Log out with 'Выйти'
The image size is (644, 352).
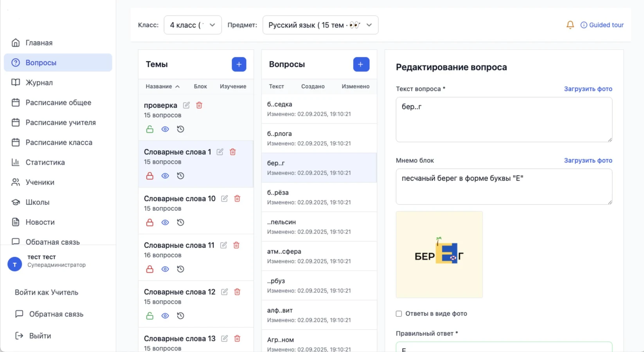click(x=33, y=336)
